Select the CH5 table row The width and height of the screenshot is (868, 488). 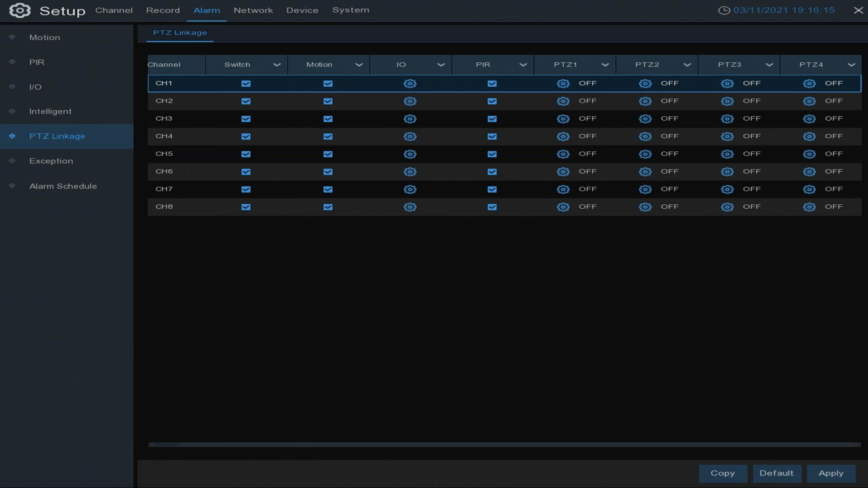pyautogui.click(x=164, y=154)
